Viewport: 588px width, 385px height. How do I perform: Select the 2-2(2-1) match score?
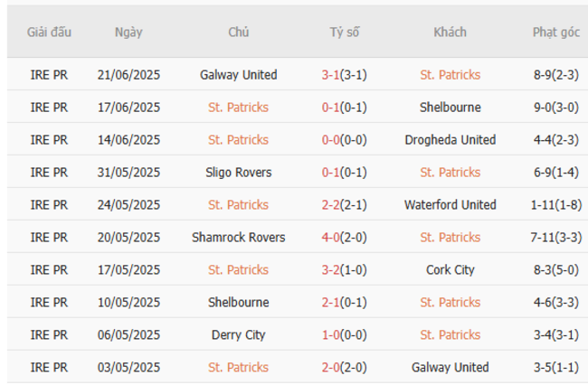click(345, 205)
